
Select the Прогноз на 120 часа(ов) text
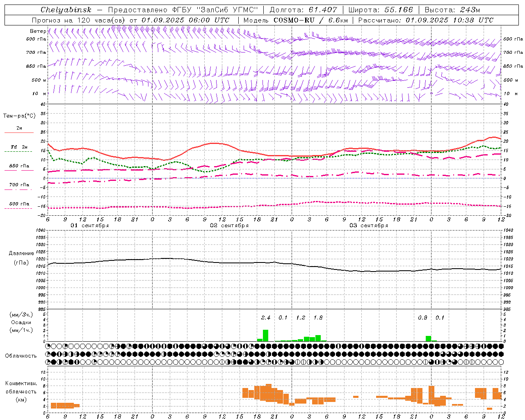click(79, 20)
